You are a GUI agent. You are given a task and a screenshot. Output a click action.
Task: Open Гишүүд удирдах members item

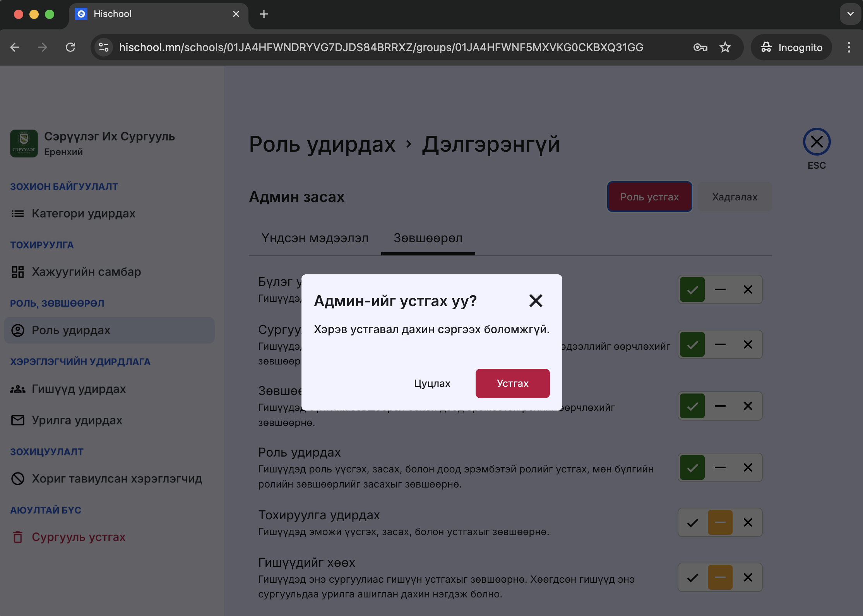pyautogui.click(x=79, y=389)
